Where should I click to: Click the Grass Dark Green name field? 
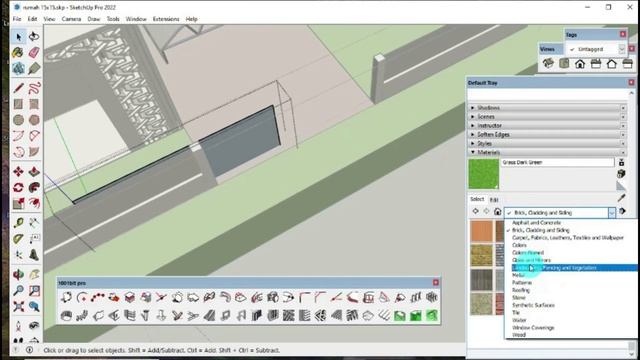pyautogui.click(x=557, y=162)
